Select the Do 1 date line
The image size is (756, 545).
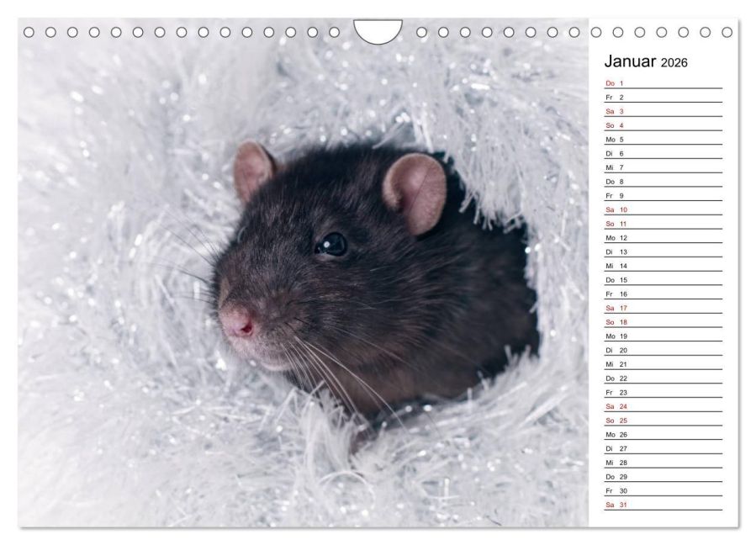pos(663,83)
